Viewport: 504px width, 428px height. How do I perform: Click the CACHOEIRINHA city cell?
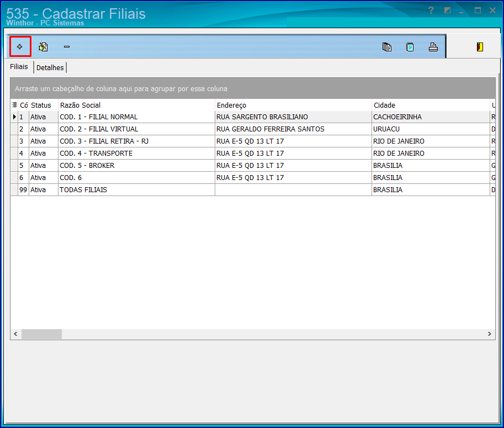pos(431,117)
